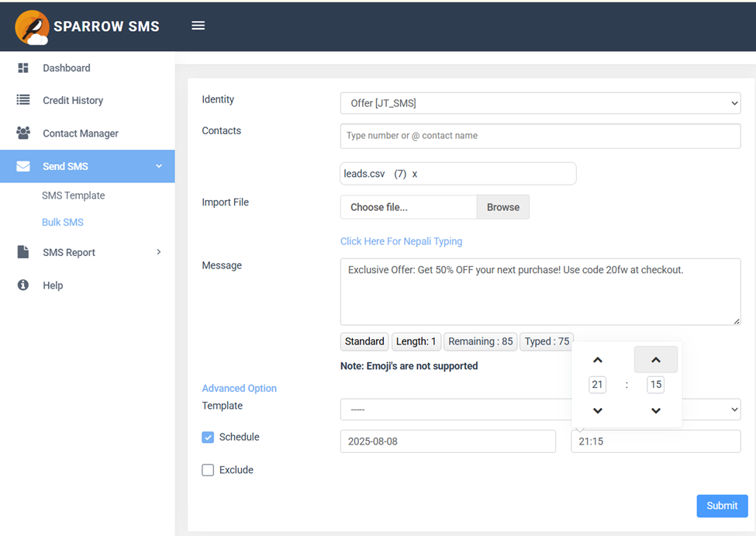756x536 pixels.
Task: Remove leads.csv with the x
Action: pos(415,175)
